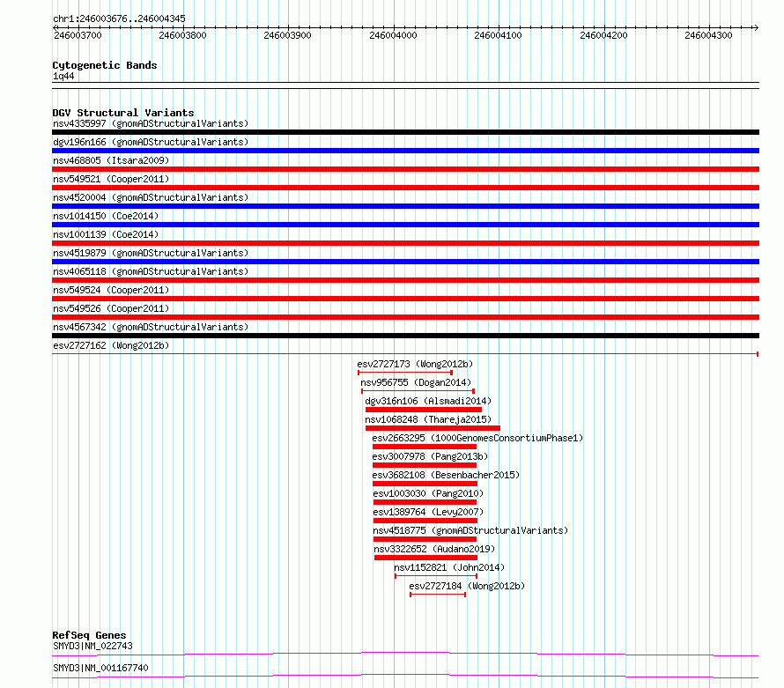Click magenta gene line under SMYD3|NM_022743
This screenshot has width=784, height=688.
pyautogui.click(x=405, y=654)
